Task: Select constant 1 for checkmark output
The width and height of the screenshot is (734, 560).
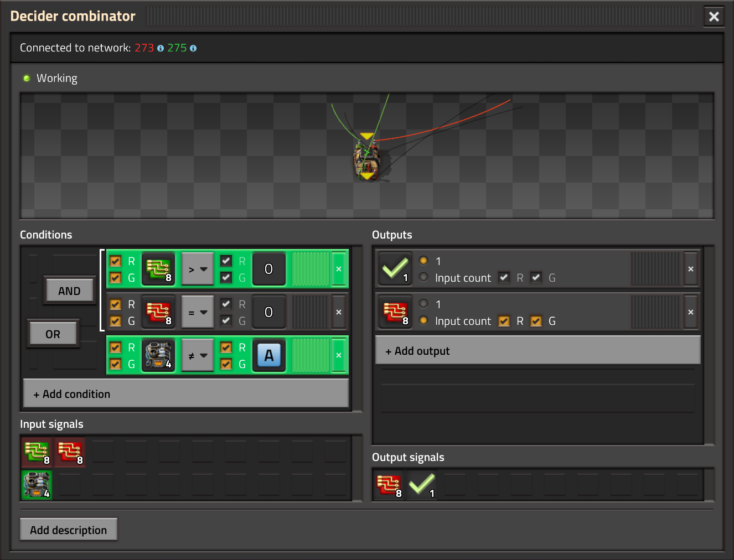Action: pos(424,261)
